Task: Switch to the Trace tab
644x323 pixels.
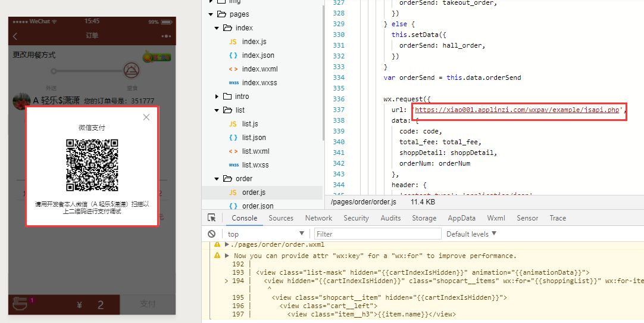Action: click(x=558, y=218)
